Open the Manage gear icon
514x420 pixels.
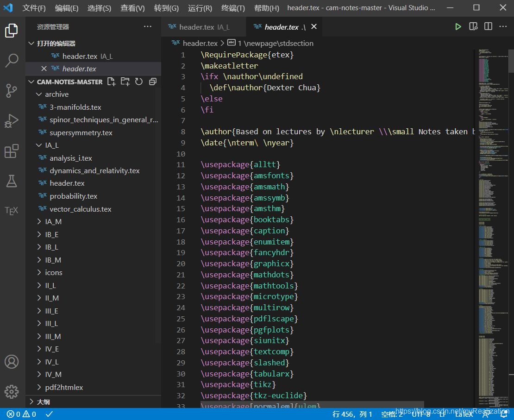pos(12,391)
